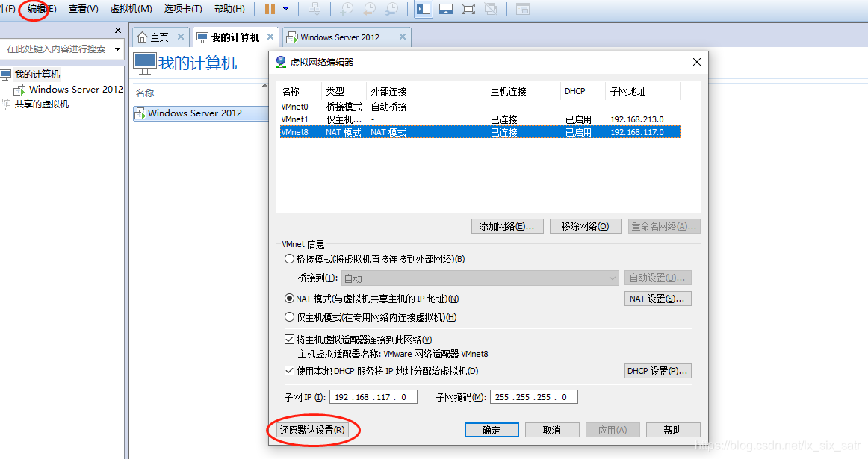Click the send Ctrl+Alt+Del toolbar icon
Image resolution: width=868 pixels, height=459 pixels.
[314, 9]
